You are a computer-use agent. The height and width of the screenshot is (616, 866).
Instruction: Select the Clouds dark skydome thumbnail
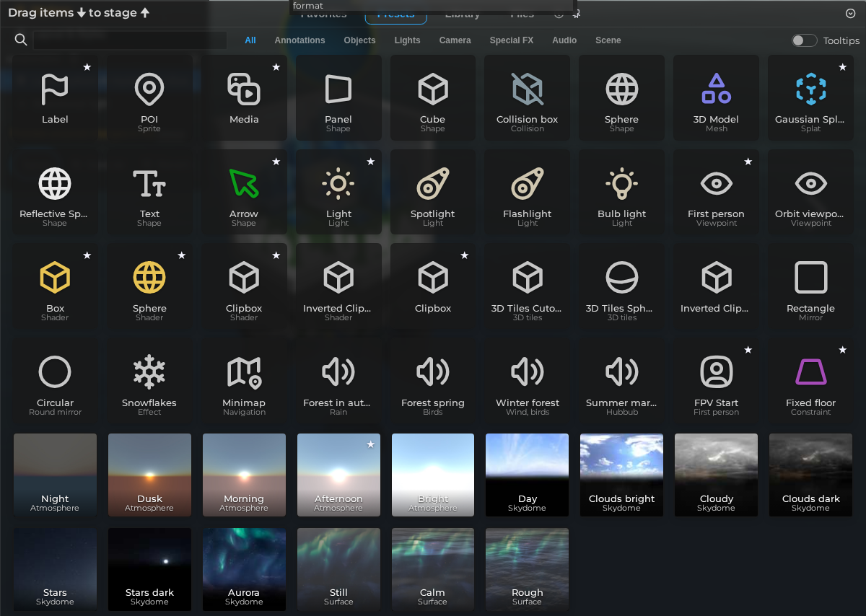pyautogui.click(x=811, y=475)
